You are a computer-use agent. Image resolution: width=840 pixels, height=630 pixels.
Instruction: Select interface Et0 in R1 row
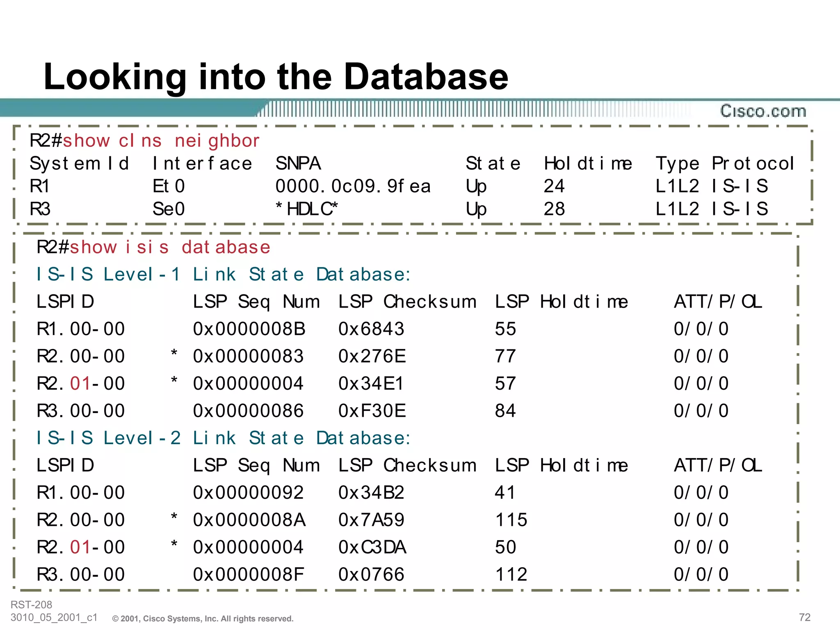coord(169,186)
